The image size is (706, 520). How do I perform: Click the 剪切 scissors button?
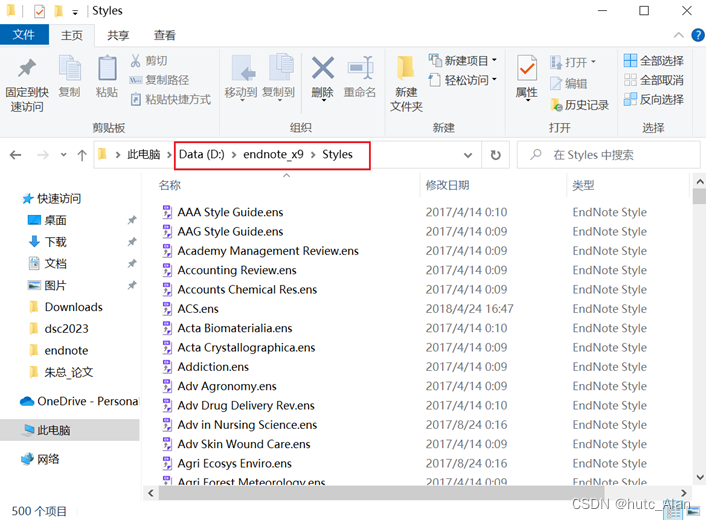click(x=149, y=61)
